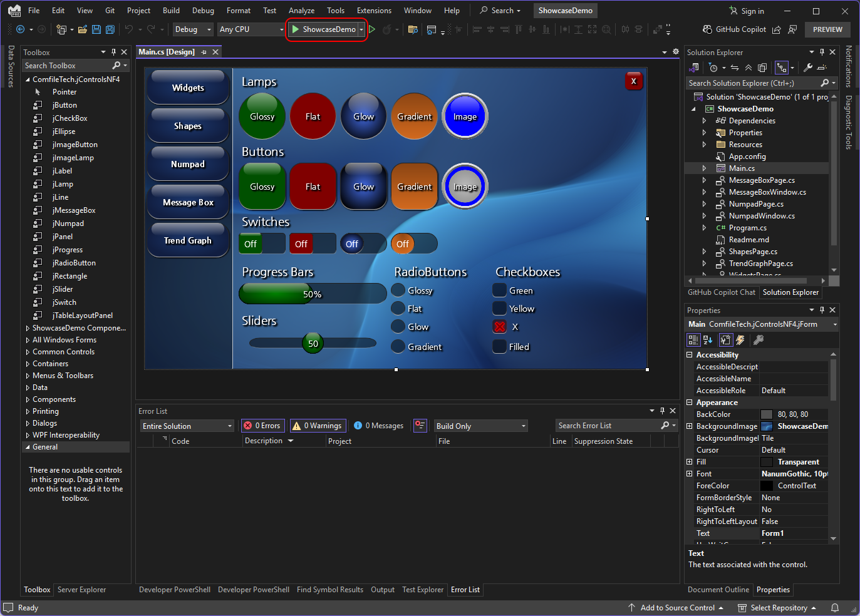Start the ShowcaseDemo run button
The height and width of the screenshot is (616, 860).
click(323, 29)
